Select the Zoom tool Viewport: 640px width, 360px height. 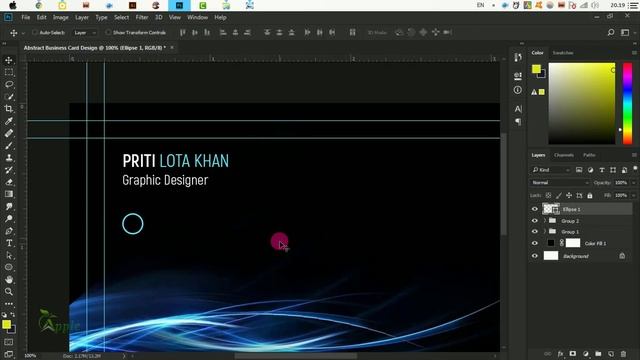click(x=9, y=292)
